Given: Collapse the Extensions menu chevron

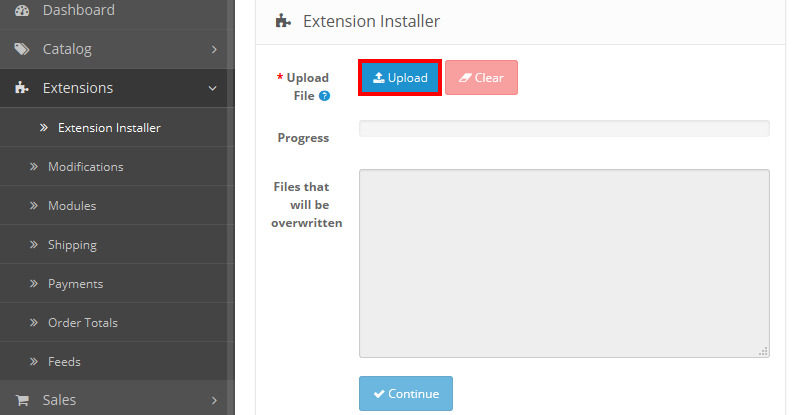Looking at the screenshot, I should click(x=213, y=88).
